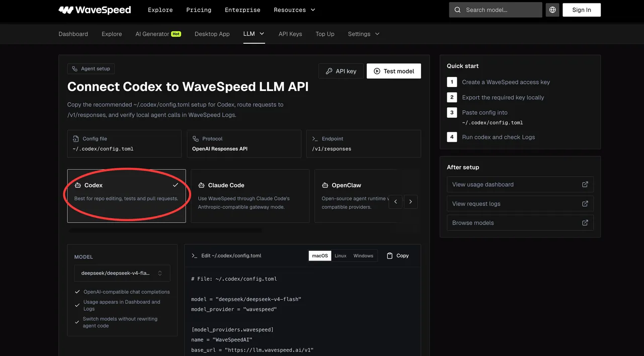Open Browse models link
644x356 pixels.
pyautogui.click(x=520, y=223)
